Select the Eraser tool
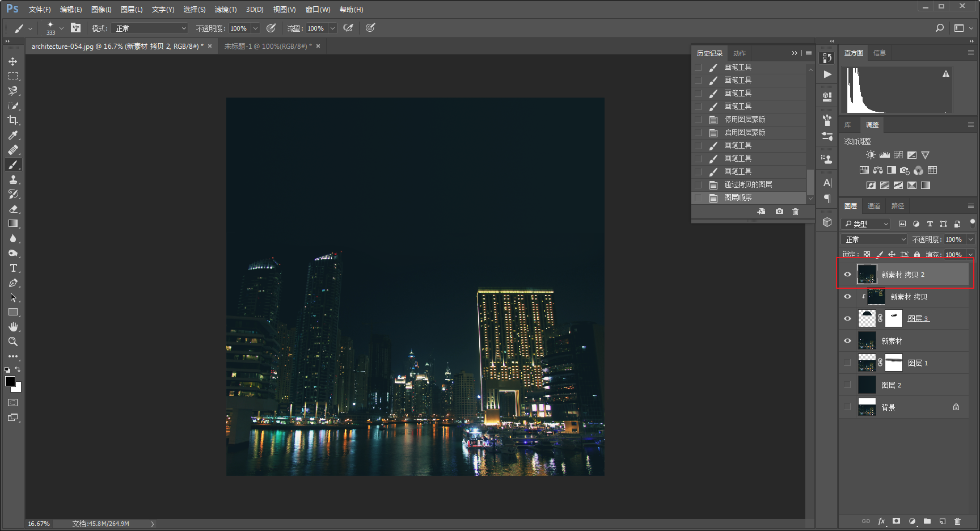The height and width of the screenshot is (531, 980). (x=13, y=209)
